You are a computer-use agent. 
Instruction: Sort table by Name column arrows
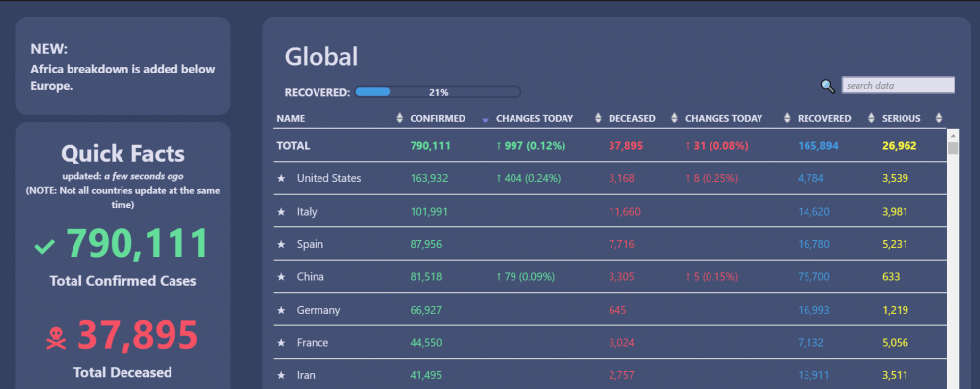pos(400,118)
